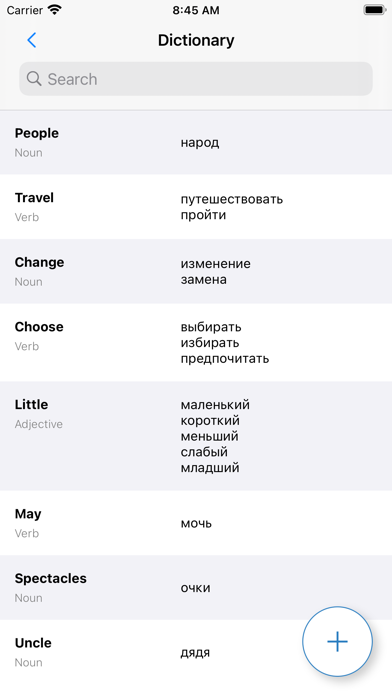392x696 pixels.
Task: Tap the Wi-Fi icon in status bar
Action: 55,10
